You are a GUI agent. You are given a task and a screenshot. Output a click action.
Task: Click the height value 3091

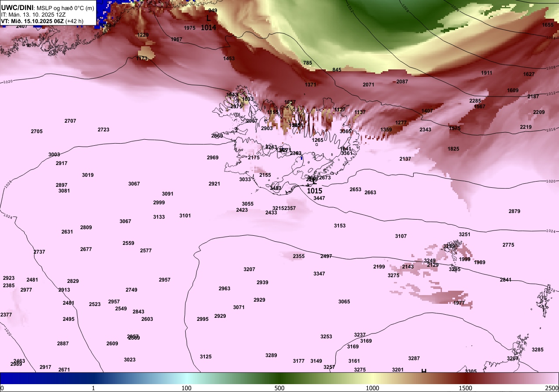[168, 194]
